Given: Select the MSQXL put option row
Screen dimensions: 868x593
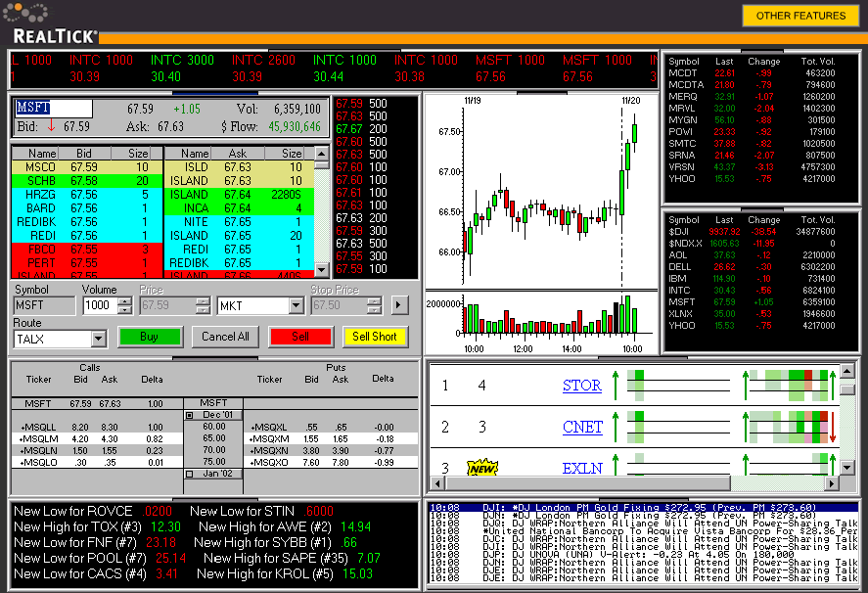Looking at the screenshot, I should pos(331,428).
